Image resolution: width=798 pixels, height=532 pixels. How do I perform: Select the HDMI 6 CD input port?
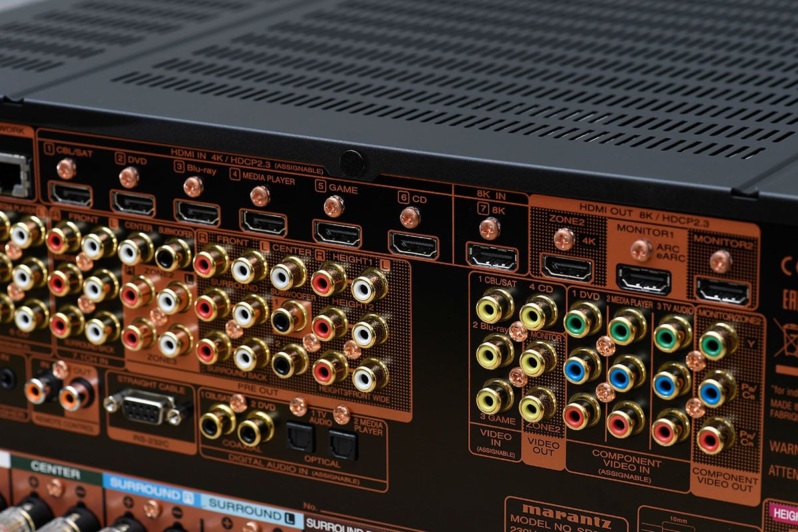(413, 245)
